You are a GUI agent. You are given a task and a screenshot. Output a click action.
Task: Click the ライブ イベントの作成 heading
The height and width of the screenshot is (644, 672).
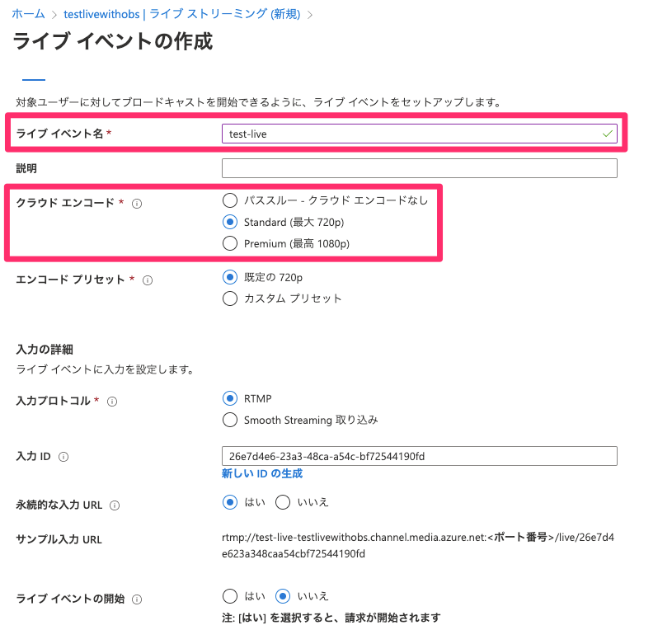click(113, 41)
